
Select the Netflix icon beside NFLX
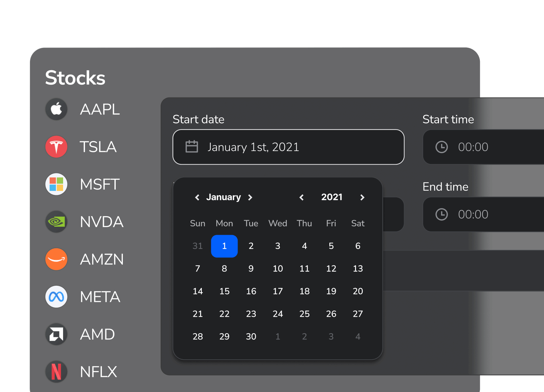(x=56, y=371)
